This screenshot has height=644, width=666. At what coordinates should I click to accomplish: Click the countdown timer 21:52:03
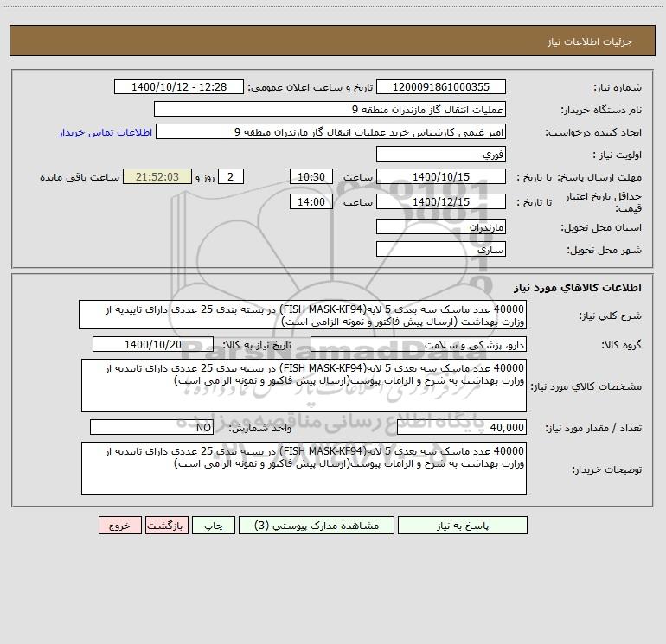tap(157, 176)
